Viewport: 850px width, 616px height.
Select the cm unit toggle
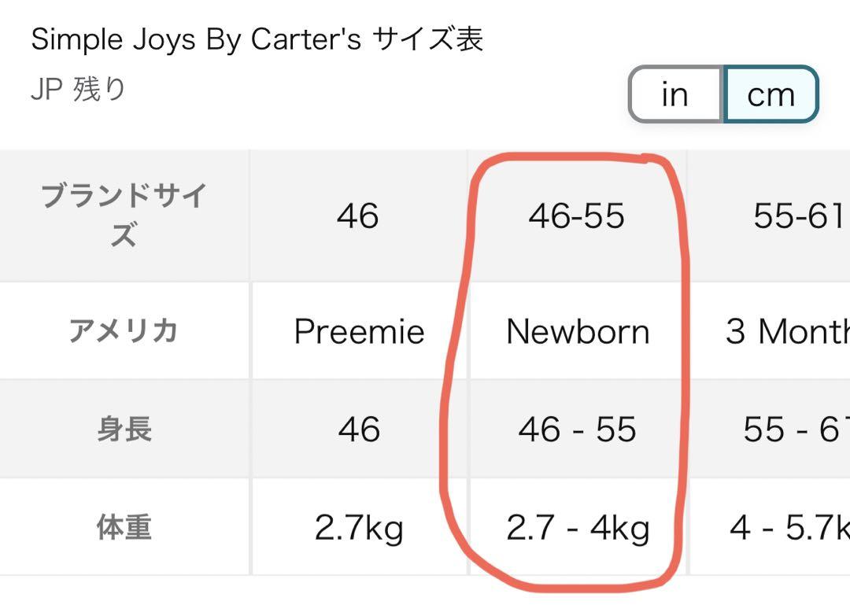[x=771, y=94]
